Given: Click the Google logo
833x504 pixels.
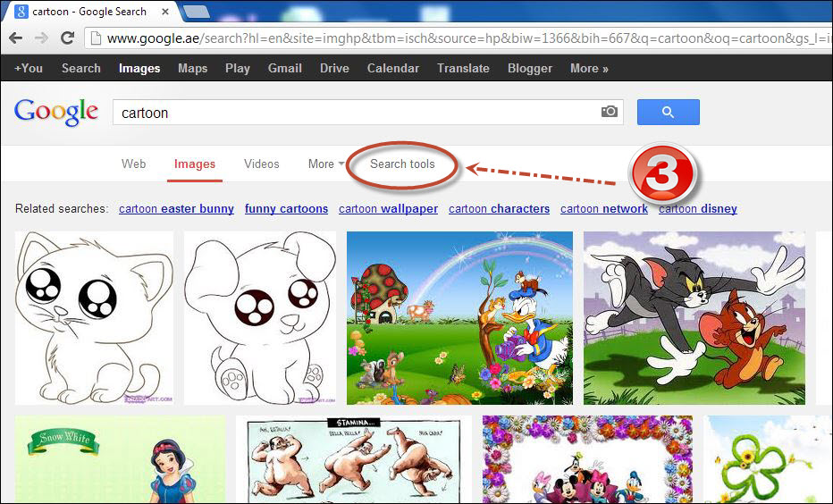Looking at the screenshot, I should [56, 112].
